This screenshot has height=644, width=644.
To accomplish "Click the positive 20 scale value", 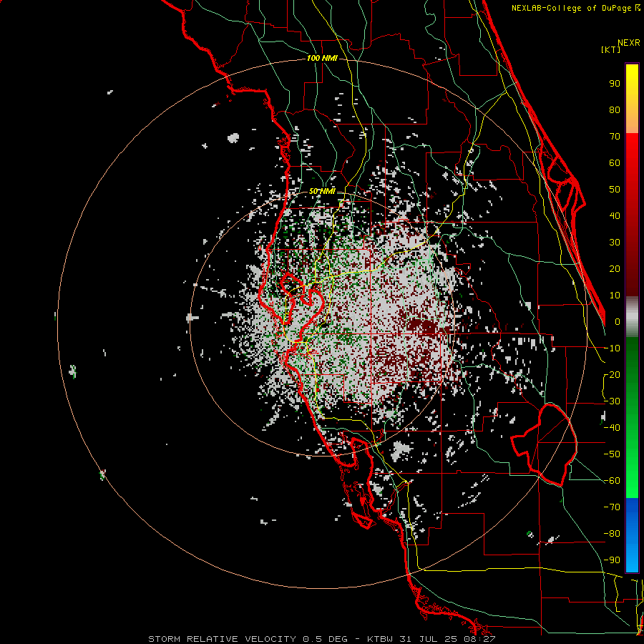I will [x=615, y=269].
